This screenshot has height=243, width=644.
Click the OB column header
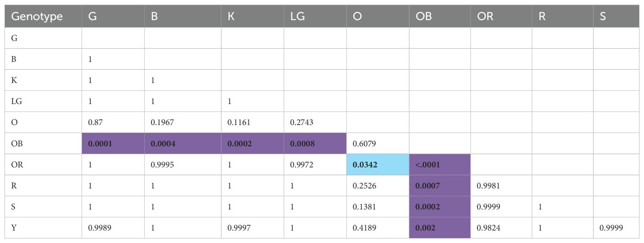click(423, 16)
